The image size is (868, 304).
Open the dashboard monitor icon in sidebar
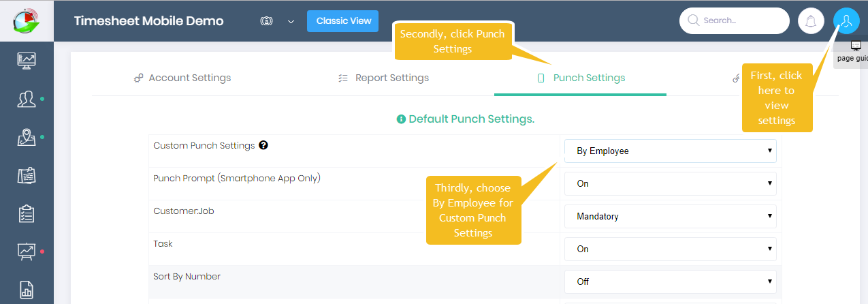pyautogui.click(x=27, y=60)
